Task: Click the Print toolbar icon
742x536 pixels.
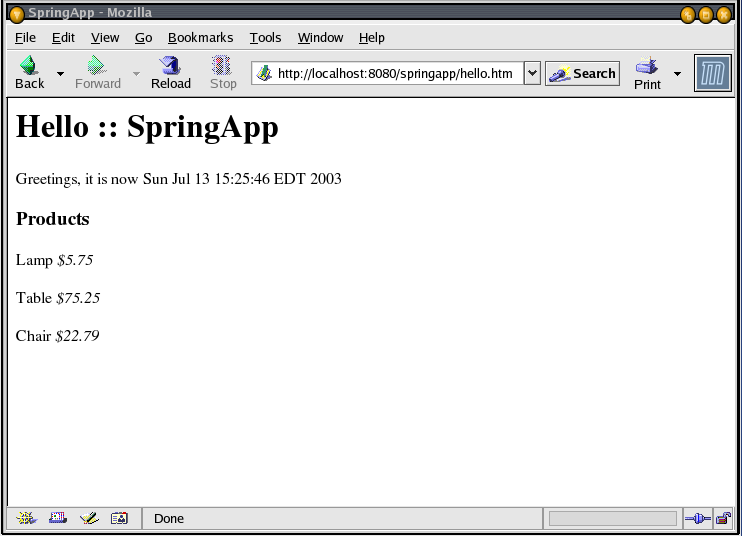Action: [647, 73]
